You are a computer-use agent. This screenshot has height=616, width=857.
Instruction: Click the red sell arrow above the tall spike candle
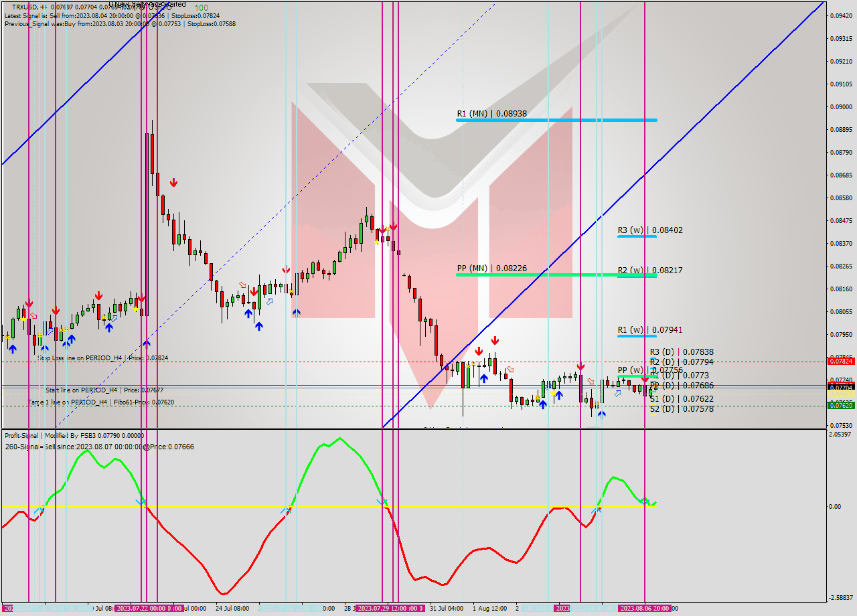tap(174, 181)
